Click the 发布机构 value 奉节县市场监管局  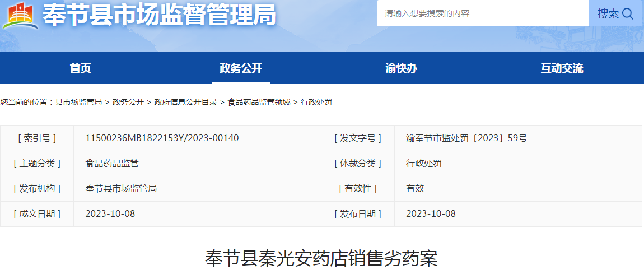coord(121,188)
